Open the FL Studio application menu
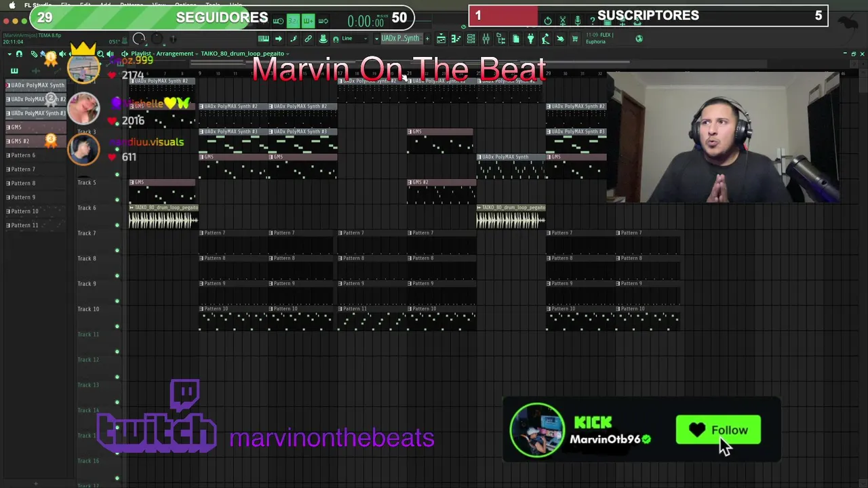This screenshot has width=868, height=488. pos(38,5)
